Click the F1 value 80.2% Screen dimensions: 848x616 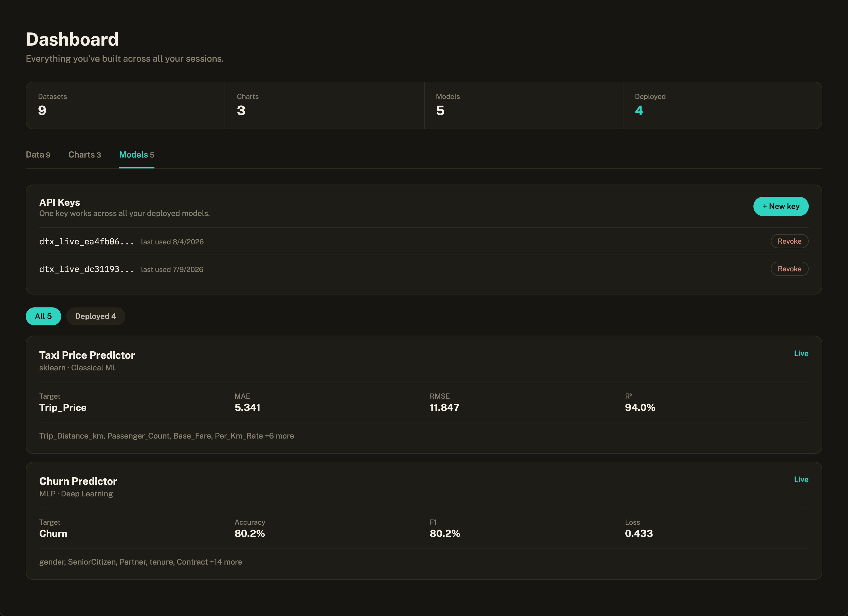click(x=445, y=533)
